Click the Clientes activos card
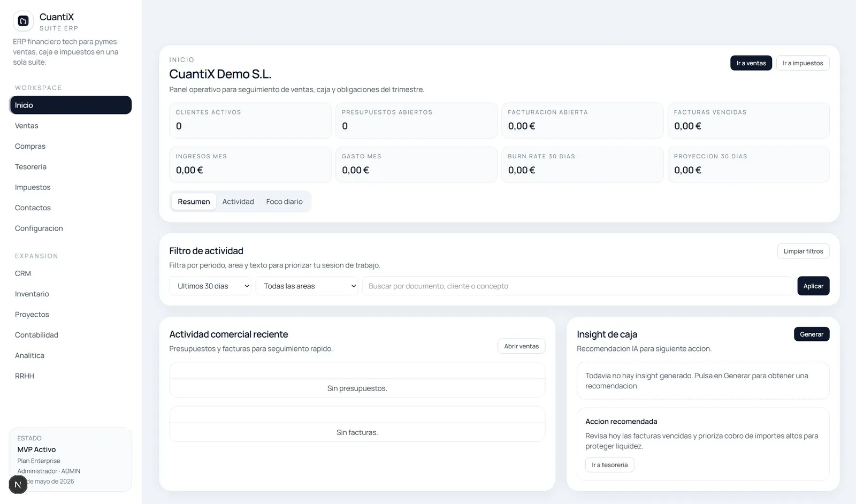856x504 pixels. point(250,120)
